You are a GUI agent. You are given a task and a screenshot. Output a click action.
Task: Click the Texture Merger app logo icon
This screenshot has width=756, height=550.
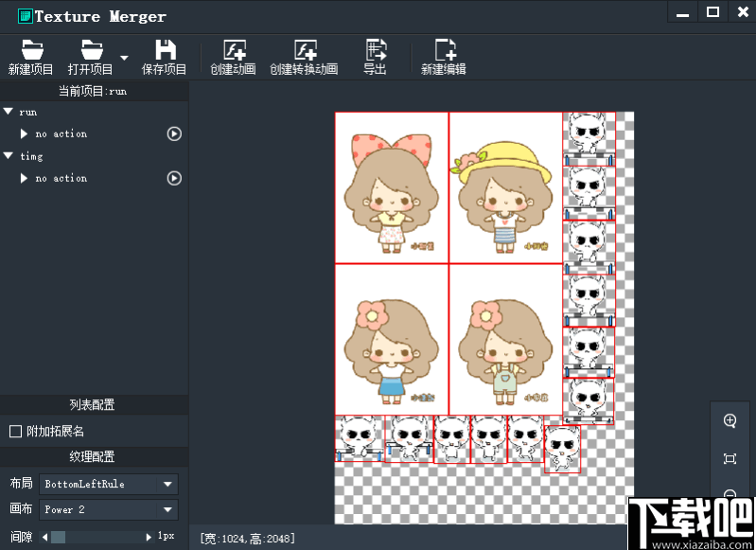[x=25, y=16]
